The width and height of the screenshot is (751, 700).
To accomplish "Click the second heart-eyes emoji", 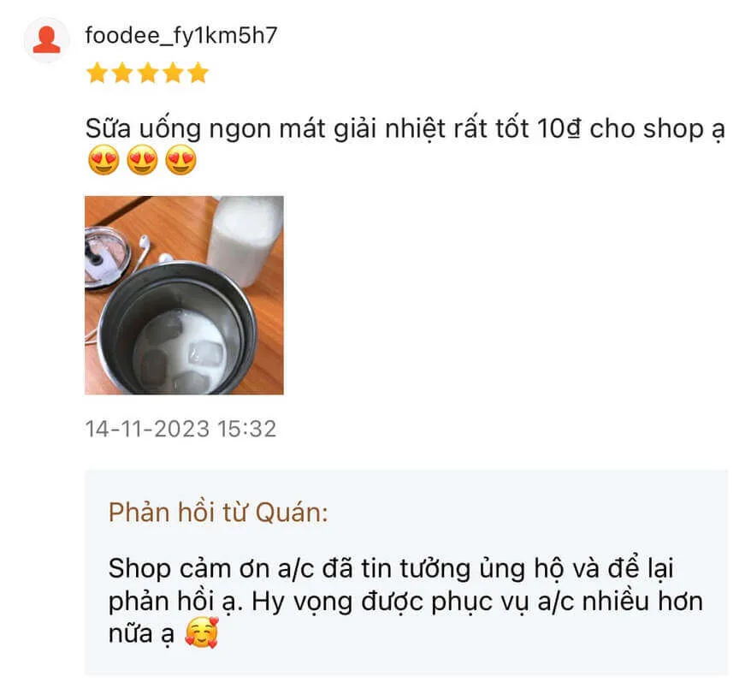I will pyautogui.click(x=142, y=160).
